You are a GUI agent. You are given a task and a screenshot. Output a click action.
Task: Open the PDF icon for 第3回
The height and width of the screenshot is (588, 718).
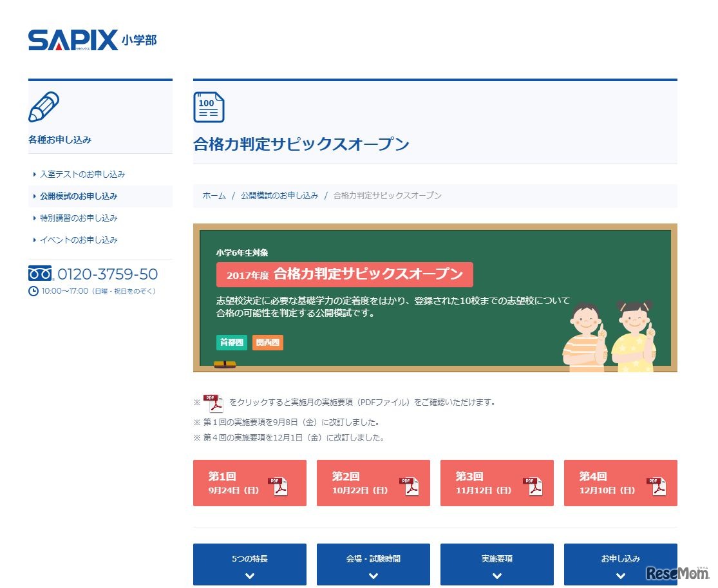click(533, 486)
